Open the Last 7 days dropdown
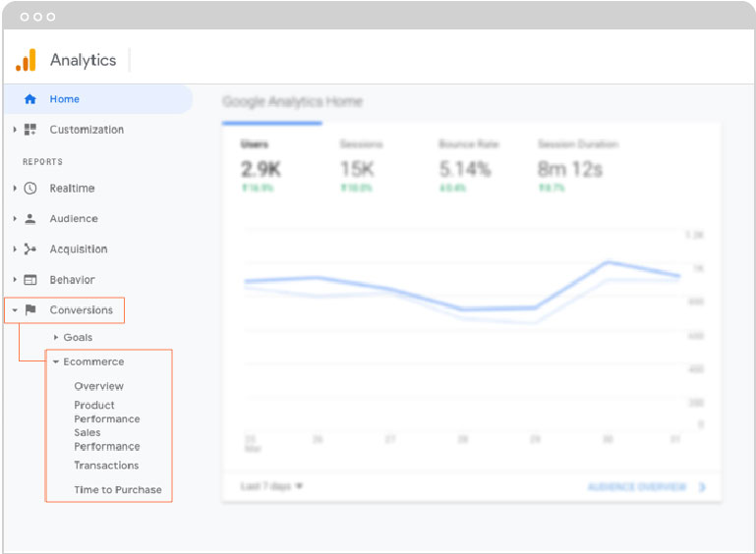756x554 pixels. pyautogui.click(x=271, y=486)
